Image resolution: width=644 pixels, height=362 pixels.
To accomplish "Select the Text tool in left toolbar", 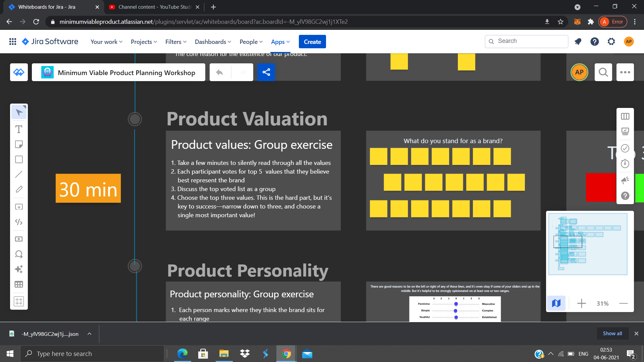I will coord(19,129).
